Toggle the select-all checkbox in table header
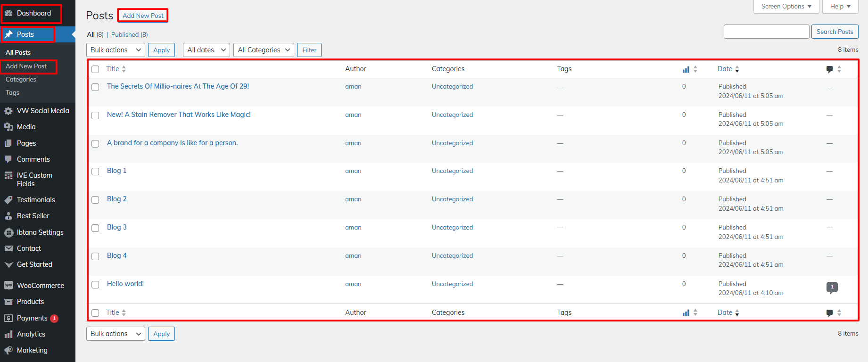This screenshot has height=362, width=868. [x=95, y=69]
